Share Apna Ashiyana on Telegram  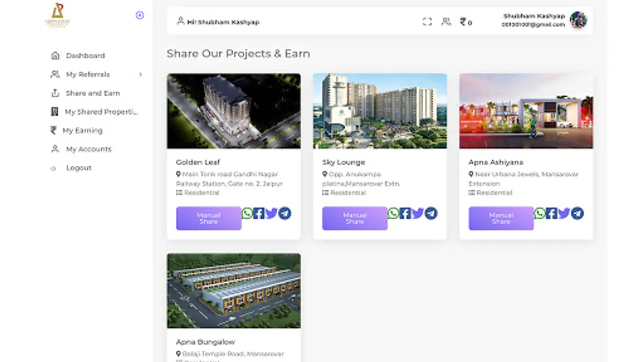tap(577, 213)
